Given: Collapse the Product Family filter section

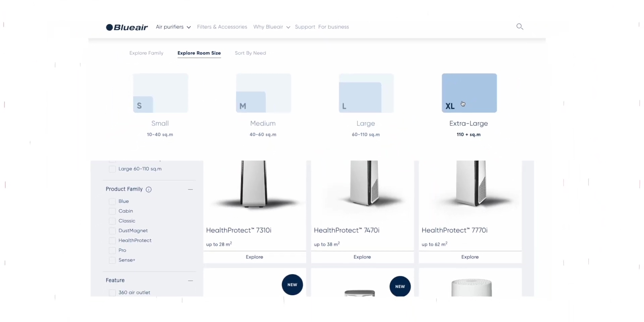Looking at the screenshot, I should pos(190,190).
